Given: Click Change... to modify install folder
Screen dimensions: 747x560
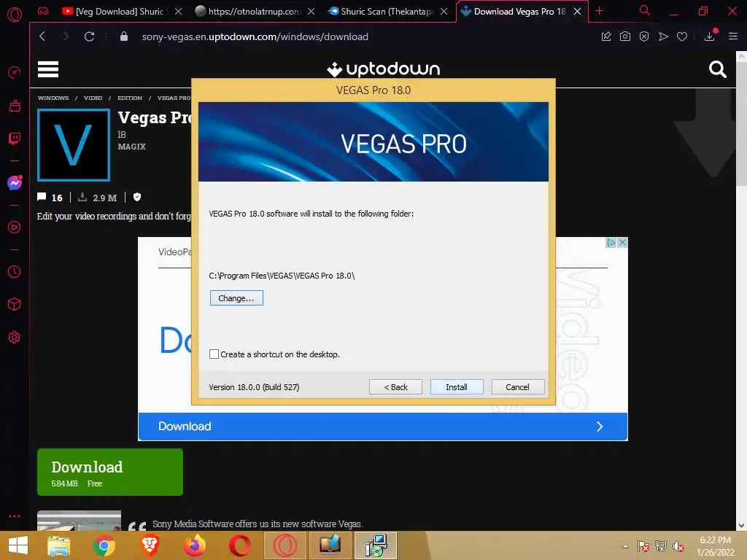Looking at the screenshot, I should tap(236, 298).
